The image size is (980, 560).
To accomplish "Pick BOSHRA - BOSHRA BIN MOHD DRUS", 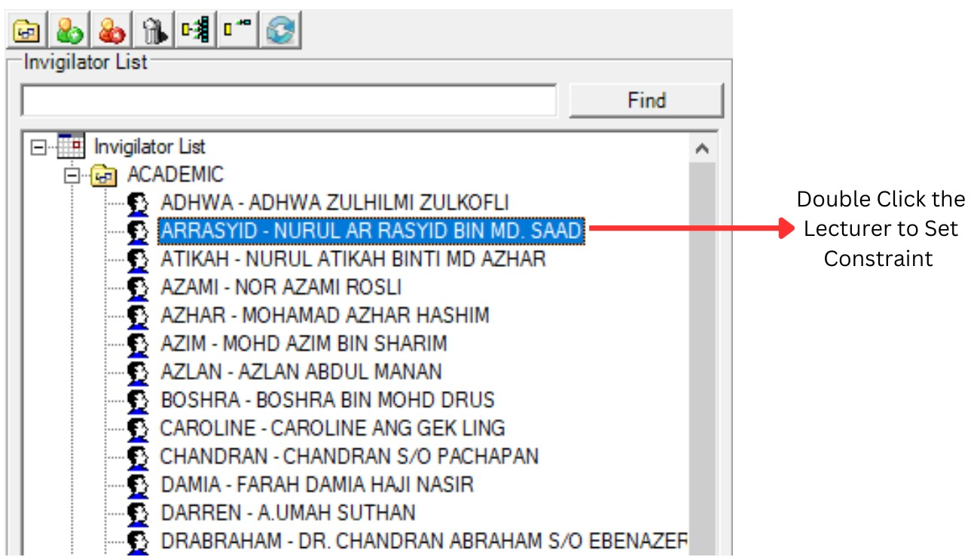I will click(x=328, y=399).
